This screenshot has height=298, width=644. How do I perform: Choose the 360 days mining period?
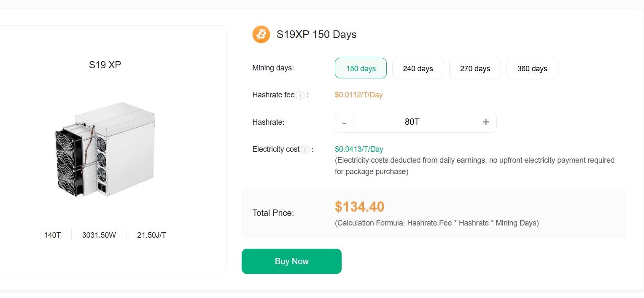(x=532, y=68)
